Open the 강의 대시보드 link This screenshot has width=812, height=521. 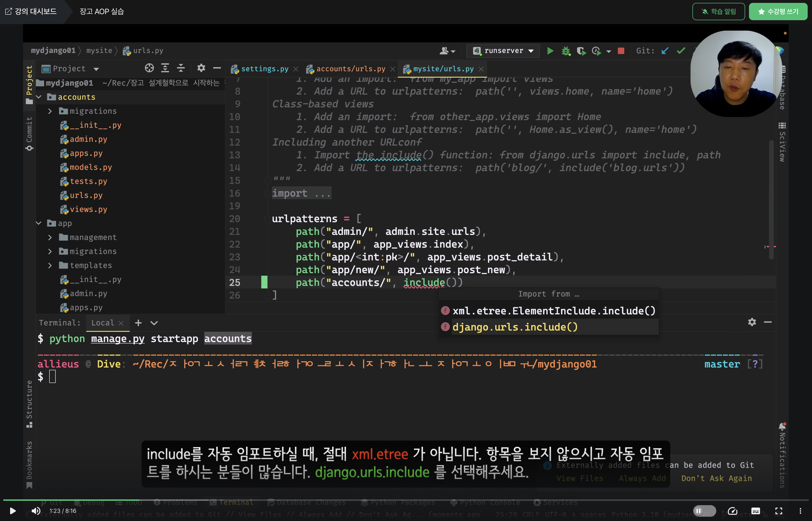[x=31, y=12]
